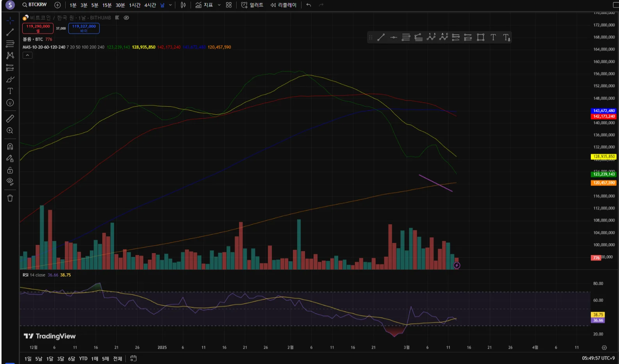Click the blue 119,327,000 buy button
The height and width of the screenshot is (364, 619).
[84, 28]
